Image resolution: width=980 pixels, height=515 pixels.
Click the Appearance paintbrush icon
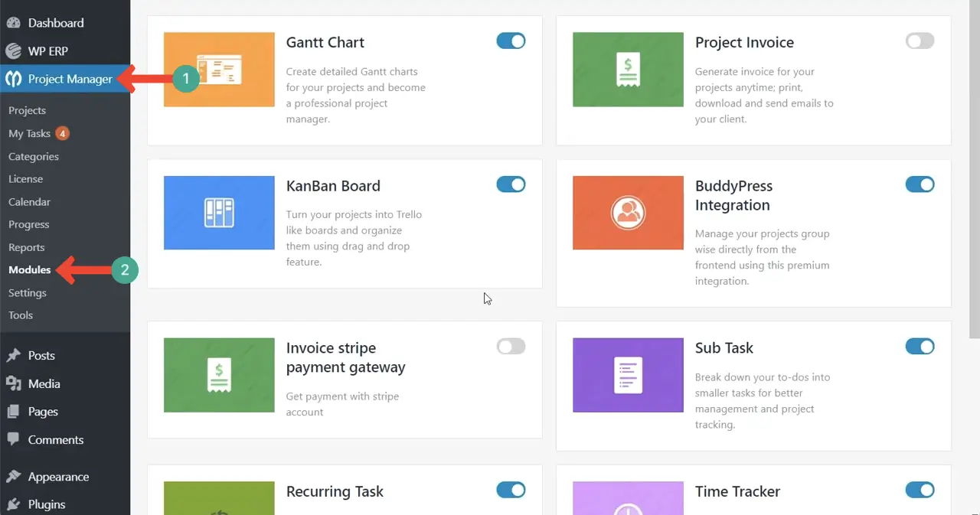coord(13,476)
